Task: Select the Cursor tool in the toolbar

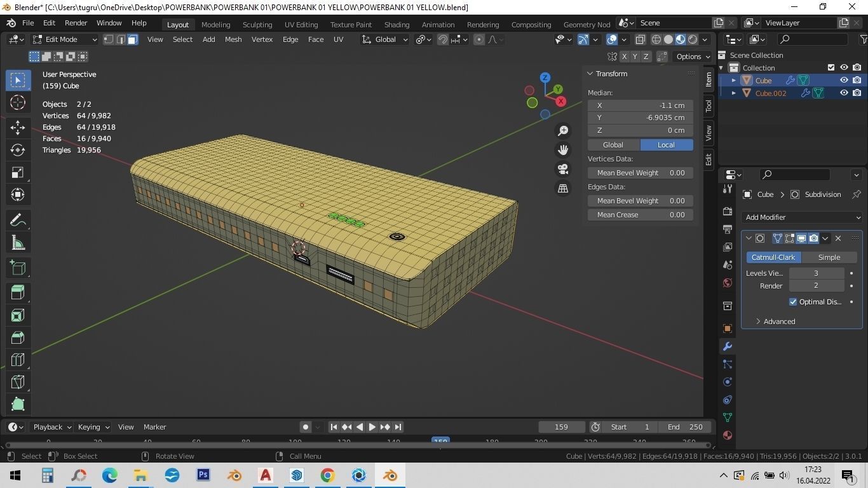Action: pyautogui.click(x=18, y=102)
